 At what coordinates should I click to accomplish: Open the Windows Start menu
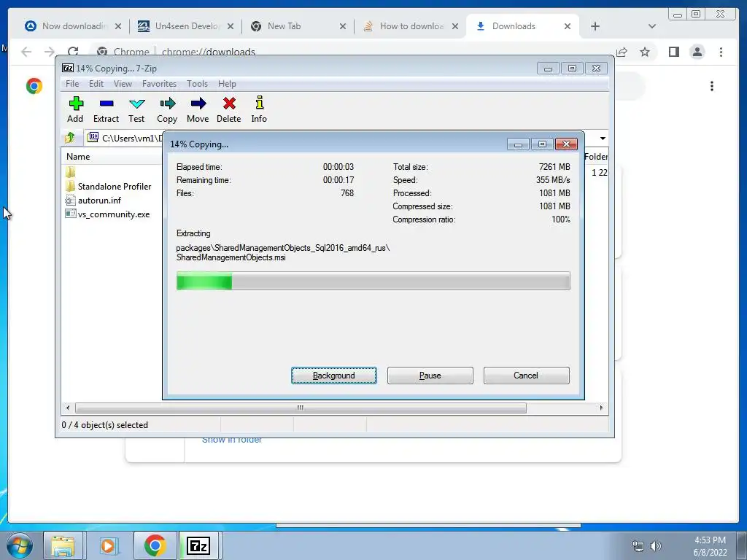[19, 545]
